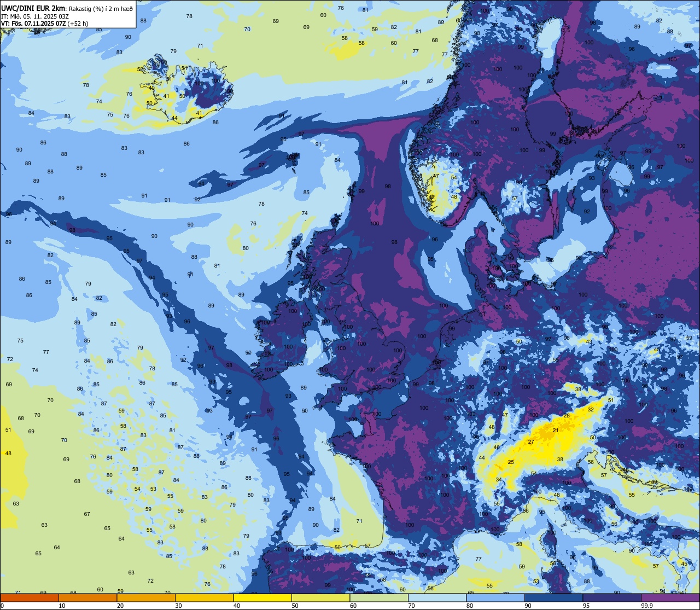Click the humidity value '34' near the Alps
Image resolution: width=700 pixels, height=610 pixels.
pos(499,480)
